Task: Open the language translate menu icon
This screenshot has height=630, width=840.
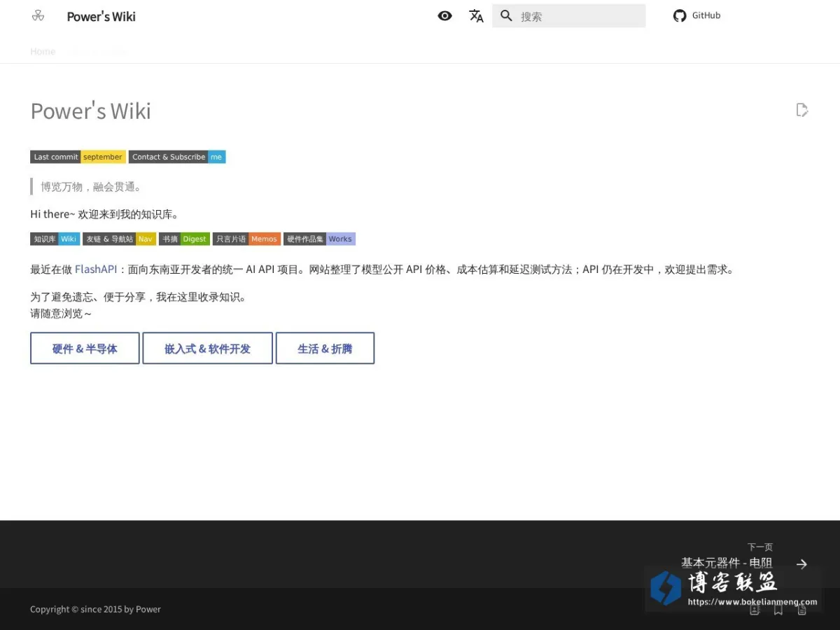Action: pos(476,16)
